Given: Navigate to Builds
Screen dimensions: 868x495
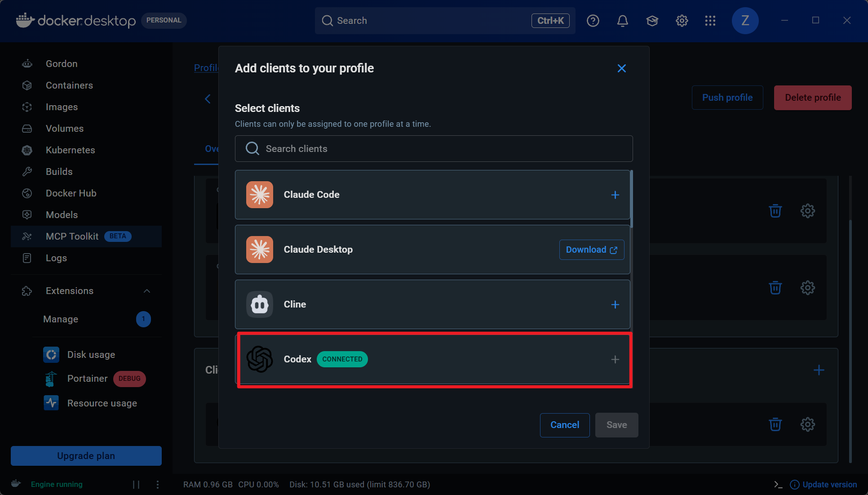Looking at the screenshot, I should (x=59, y=172).
